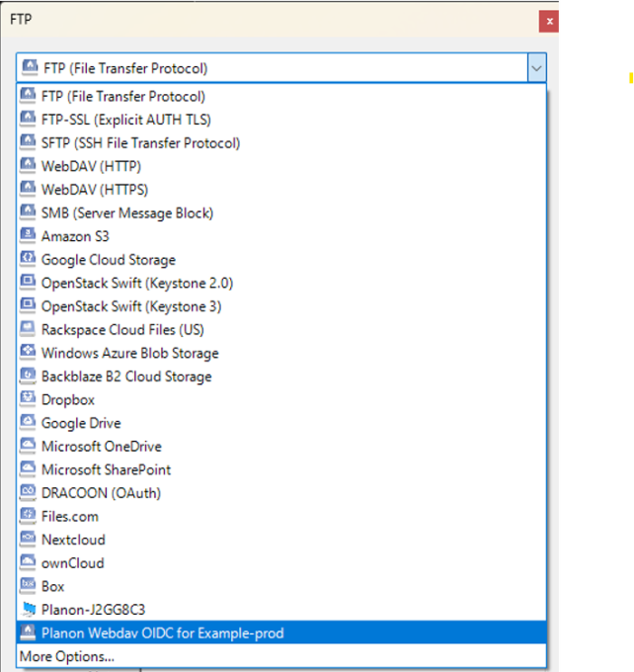Click the Microsoft SharePoint icon
The height and width of the screenshot is (672, 634).
click(x=28, y=468)
